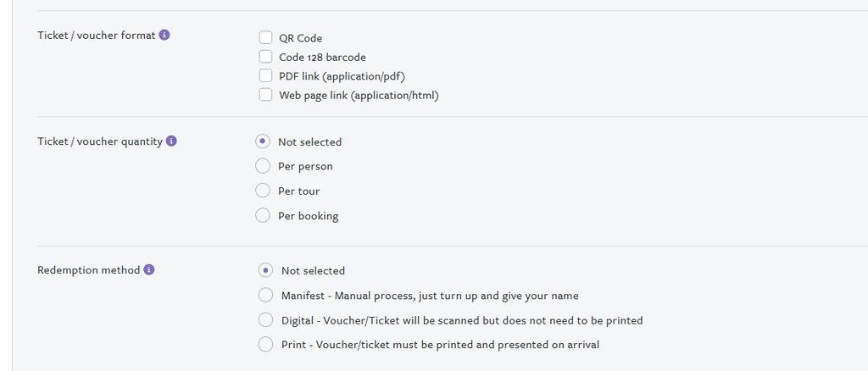Select the Per booking radio option

(x=263, y=216)
